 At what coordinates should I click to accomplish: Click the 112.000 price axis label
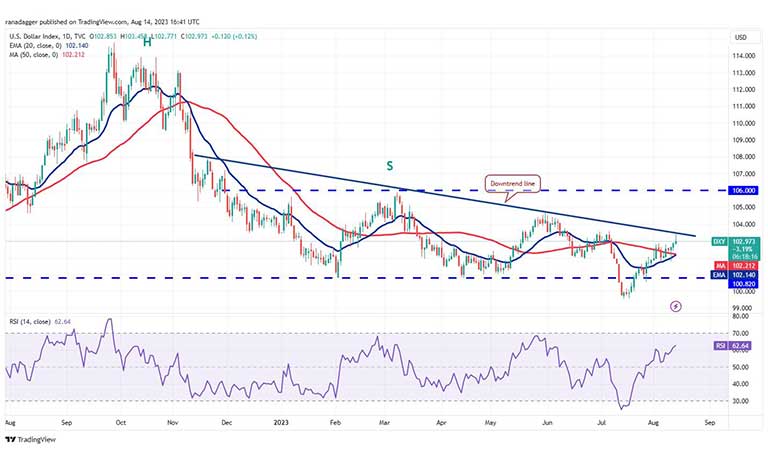(744, 90)
